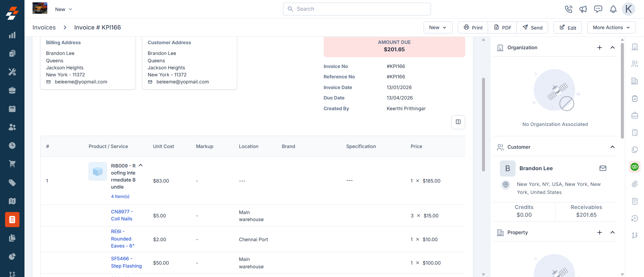Click the Send button
The height and width of the screenshot is (277, 644).
tap(532, 27)
